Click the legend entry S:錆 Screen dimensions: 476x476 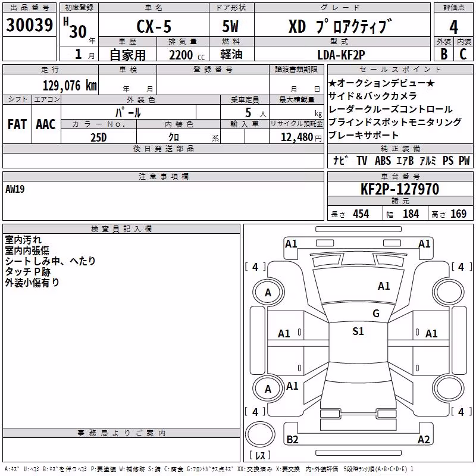[x=154, y=469]
